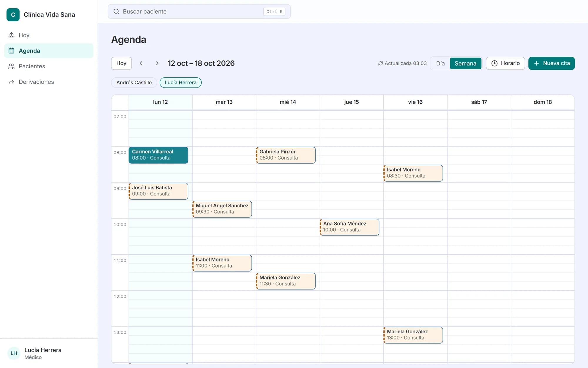Click the refresh icon beside Actualizada 03:03
This screenshot has height=368, width=588.
(x=380, y=63)
